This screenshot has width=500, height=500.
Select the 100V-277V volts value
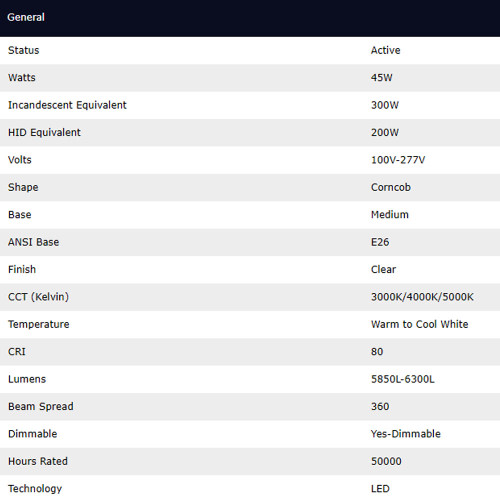point(398,160)
